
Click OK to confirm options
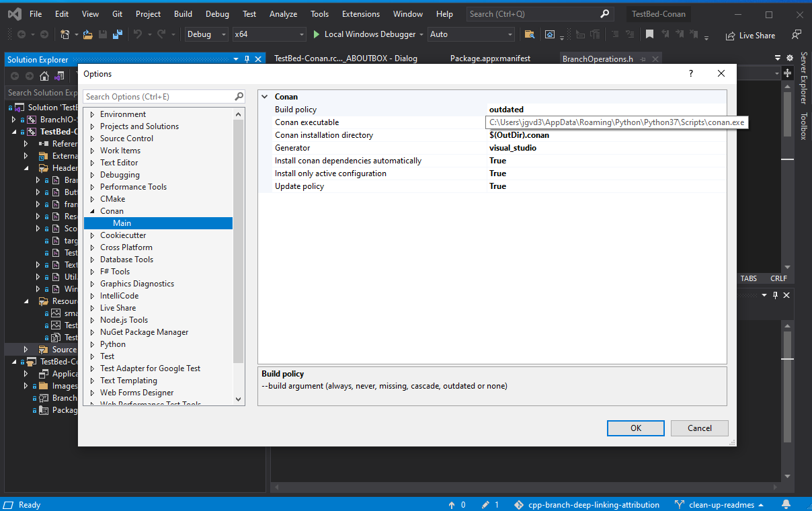[635, 428]
